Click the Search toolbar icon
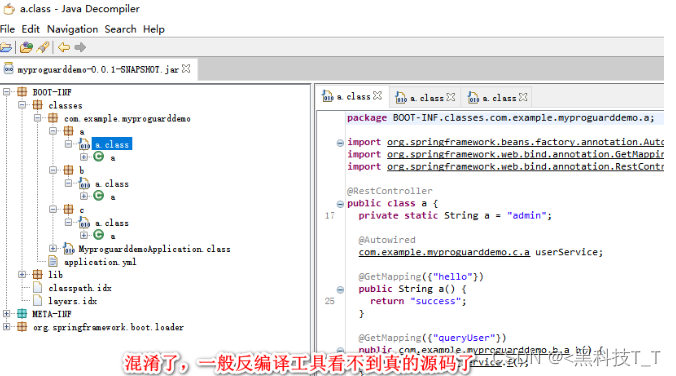The width and height of the screenshot is (676, 376). [x=43, y=47]
